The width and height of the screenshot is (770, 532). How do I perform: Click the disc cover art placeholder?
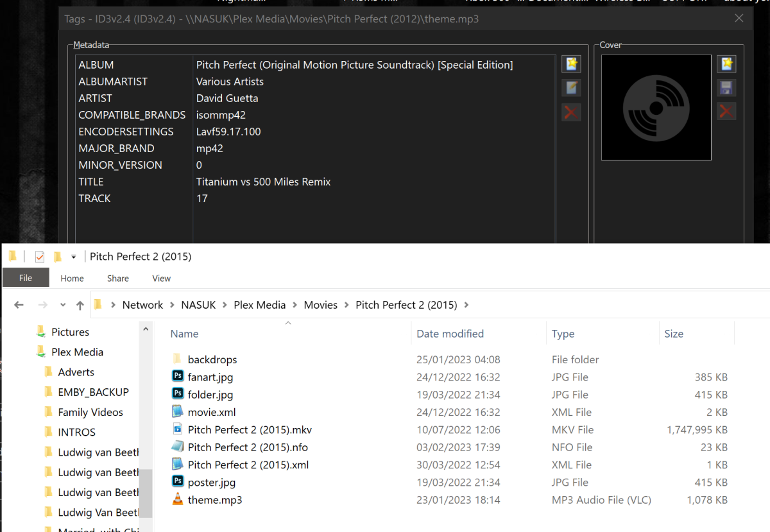point(656,107)
